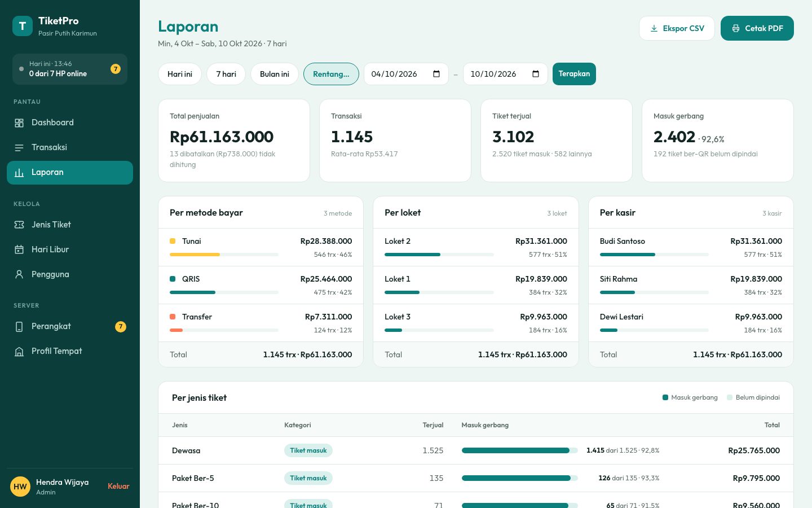Click the Tiket masuk tag in Paket Ber-5 row
This screenshot has height=508, width=812.
click(x=308, y=478)
